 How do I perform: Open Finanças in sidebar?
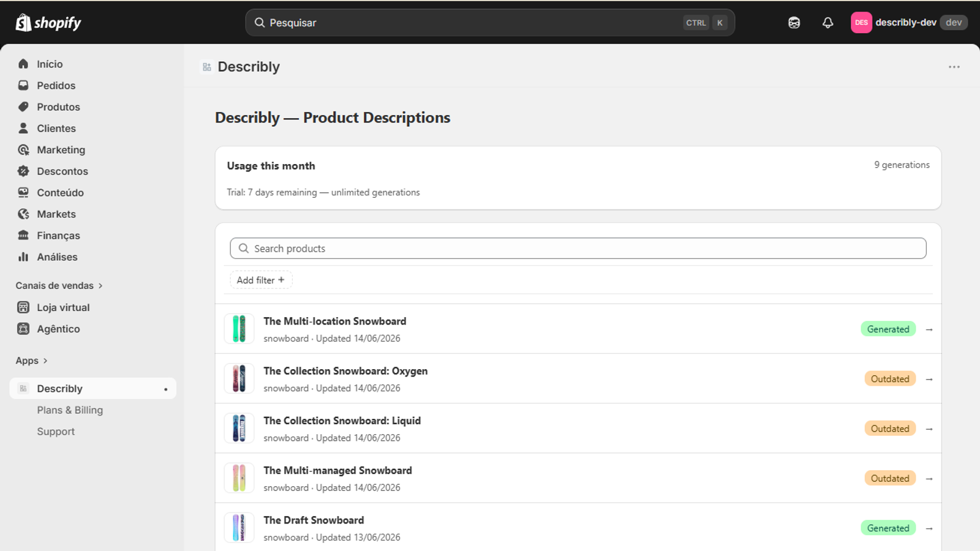tap(92, 235)
